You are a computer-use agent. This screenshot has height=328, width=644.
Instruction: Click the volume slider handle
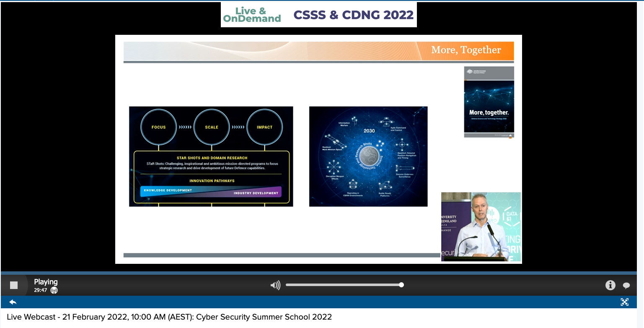point(401,285)
